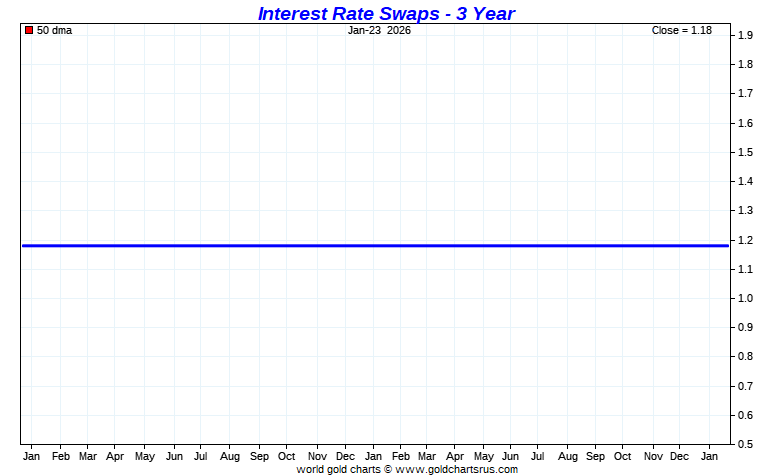Click the www.goldchartsrus.com watermark link

tap(456, 469)
